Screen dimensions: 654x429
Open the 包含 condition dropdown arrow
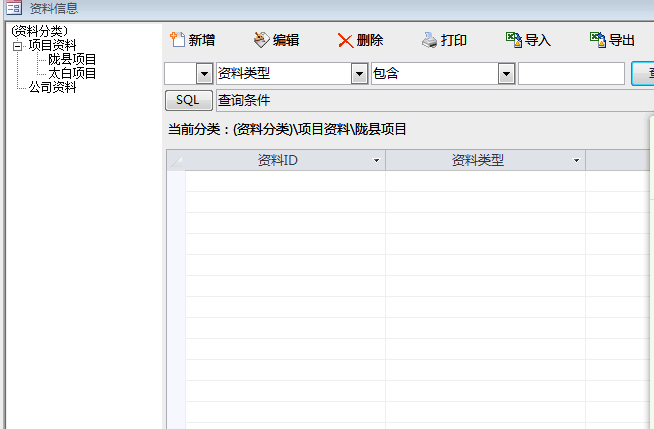505,74
